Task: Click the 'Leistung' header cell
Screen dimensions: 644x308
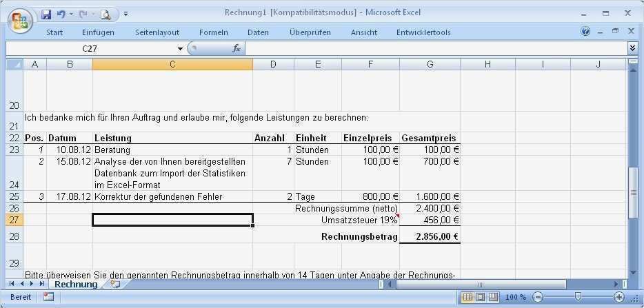Action: coord(172,138)
